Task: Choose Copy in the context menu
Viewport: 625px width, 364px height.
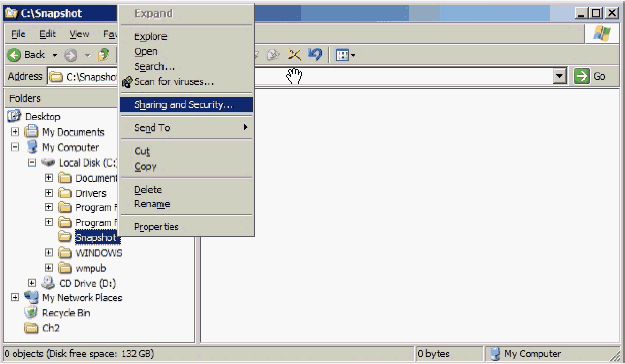Action: coord(186,166)
